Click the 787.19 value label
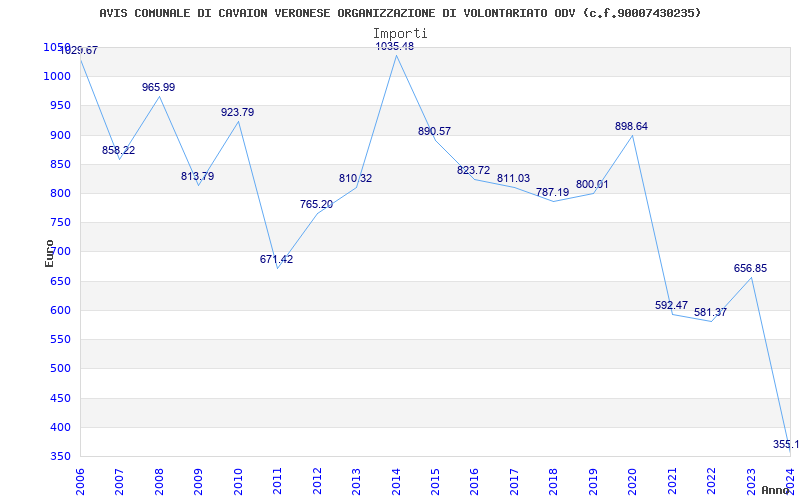Image resolution: width=800 pixels, height=500 pixels. point(553,192)
